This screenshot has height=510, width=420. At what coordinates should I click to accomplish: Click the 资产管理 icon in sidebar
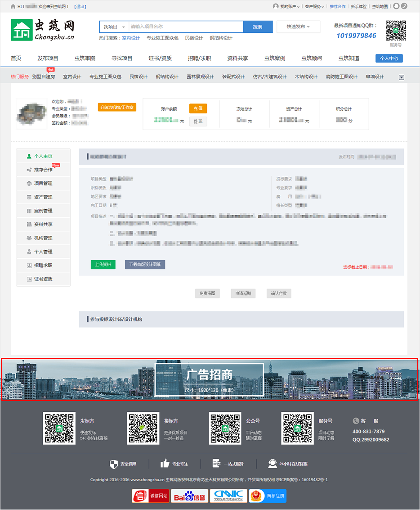click(29, 197)
